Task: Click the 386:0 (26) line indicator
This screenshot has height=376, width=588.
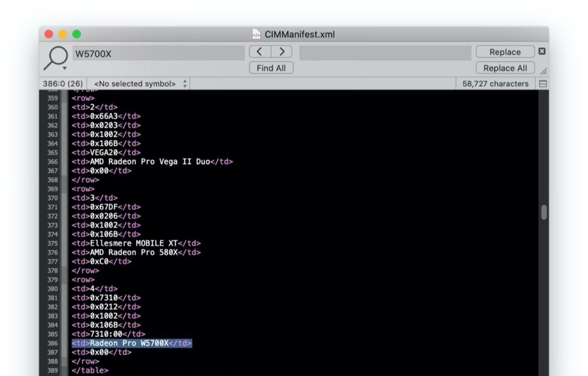Action: pos(64,83)
